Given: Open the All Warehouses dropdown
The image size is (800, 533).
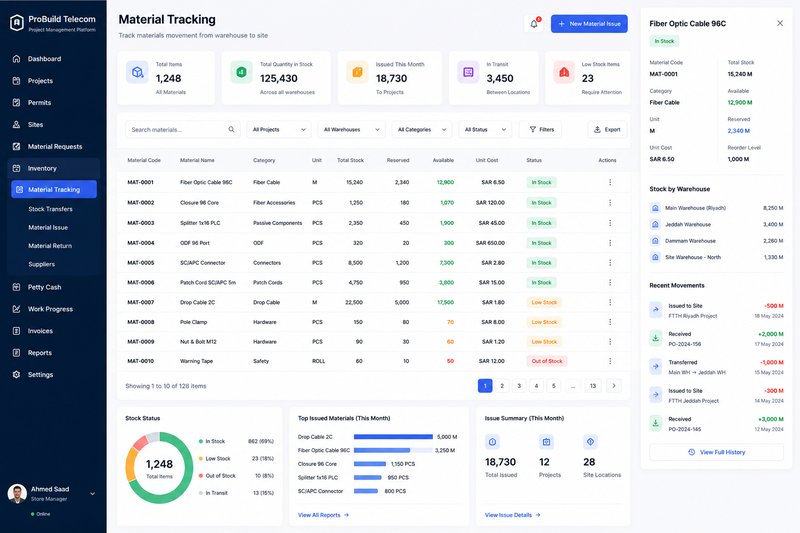Looking at the screenshot, I should click(x=352, y=130).
